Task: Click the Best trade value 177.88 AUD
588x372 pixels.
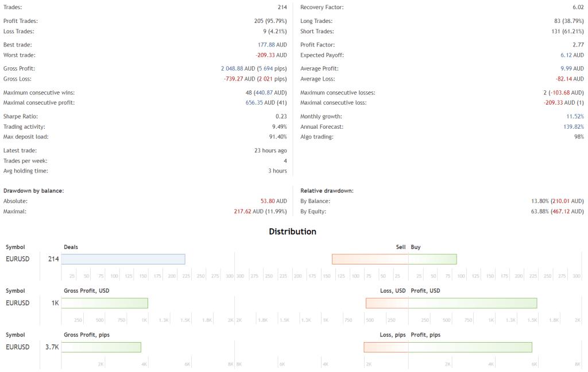Action: pyautogui.click(x=272, y=45)
